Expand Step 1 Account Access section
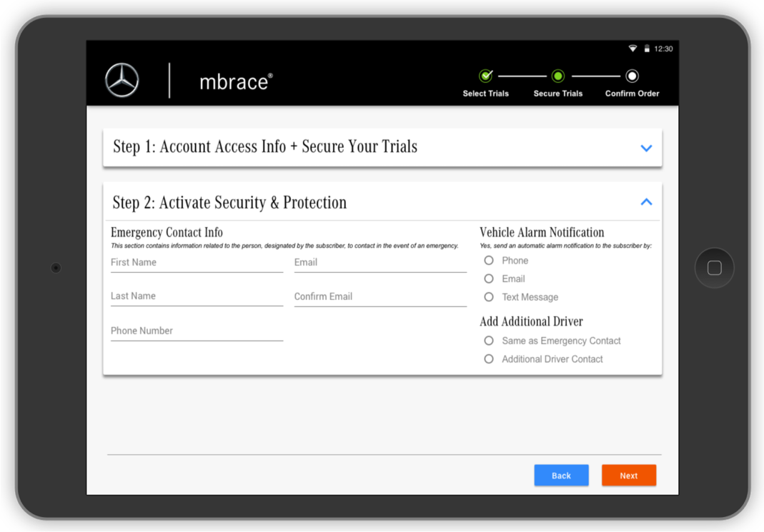 (646, 148)
